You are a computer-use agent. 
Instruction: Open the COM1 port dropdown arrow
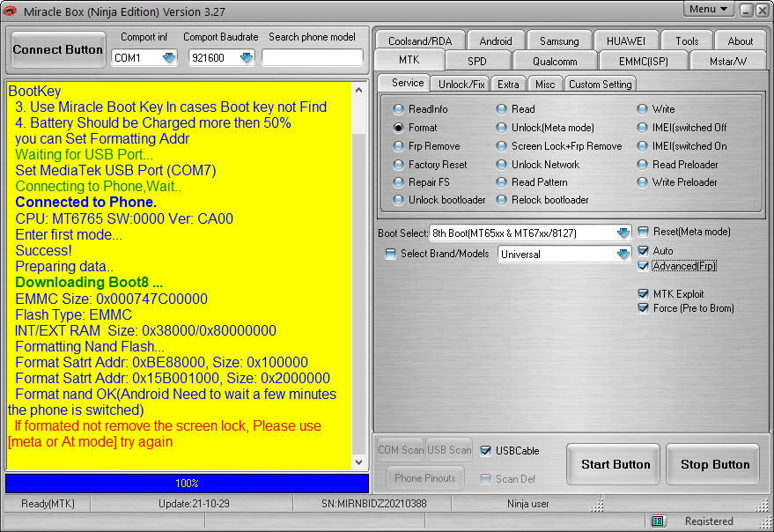point(169,58)
